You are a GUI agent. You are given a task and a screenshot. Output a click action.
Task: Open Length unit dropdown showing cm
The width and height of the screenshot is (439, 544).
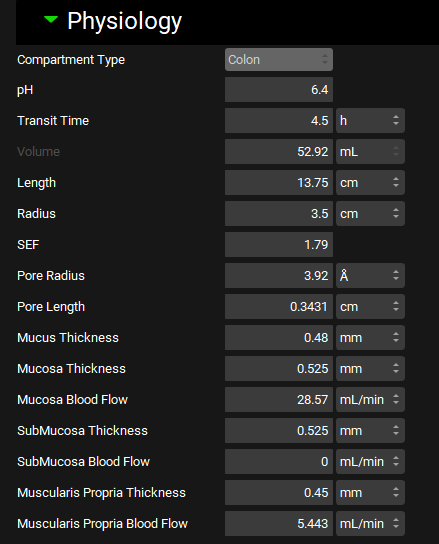[x=370, y=182]
